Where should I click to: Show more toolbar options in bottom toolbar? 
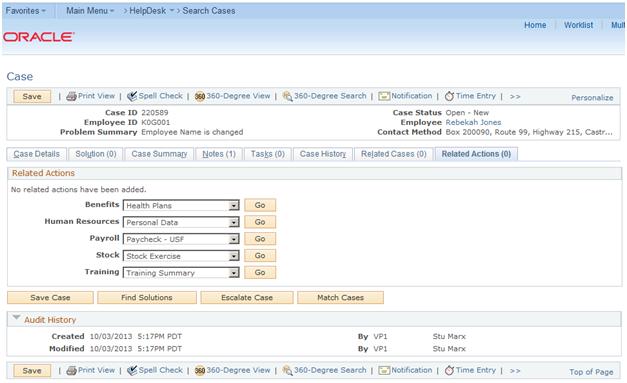(515, 371)
